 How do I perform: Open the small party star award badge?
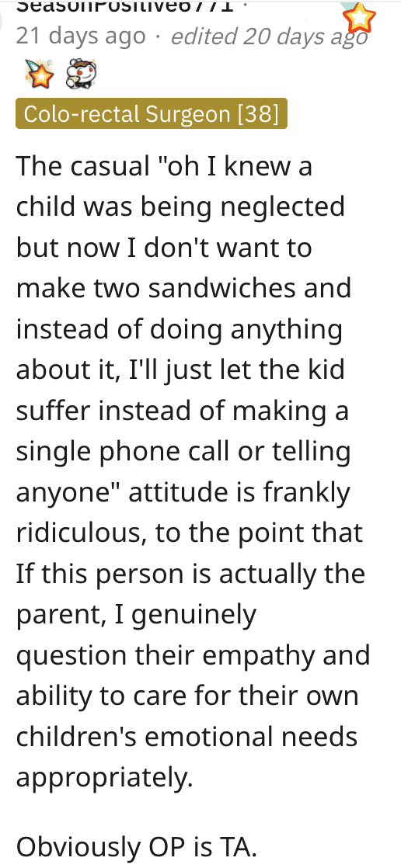pos(40,75)
